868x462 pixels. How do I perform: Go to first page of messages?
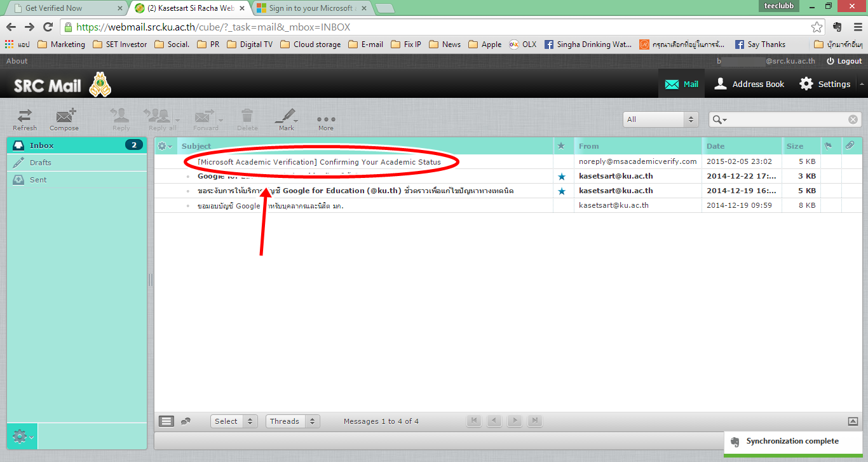(x=474, y=421)
